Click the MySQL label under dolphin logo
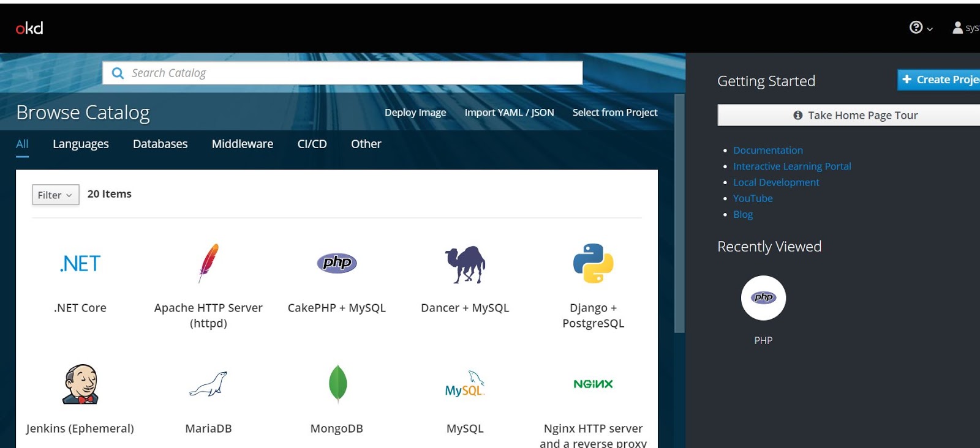Image resolution: width=980 pixels, height=448 pixels. point(465,428)
